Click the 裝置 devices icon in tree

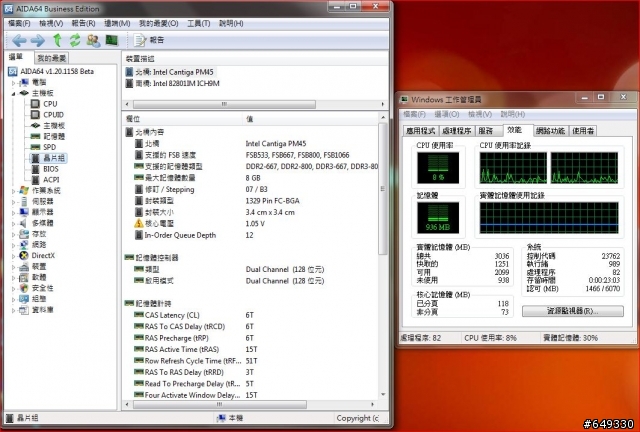[24, 267]
